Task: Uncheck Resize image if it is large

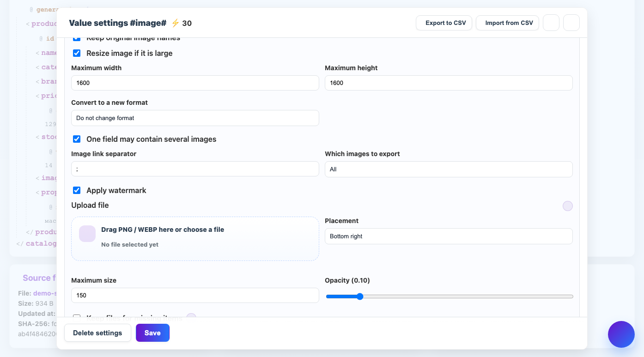Action: point(77,53)
